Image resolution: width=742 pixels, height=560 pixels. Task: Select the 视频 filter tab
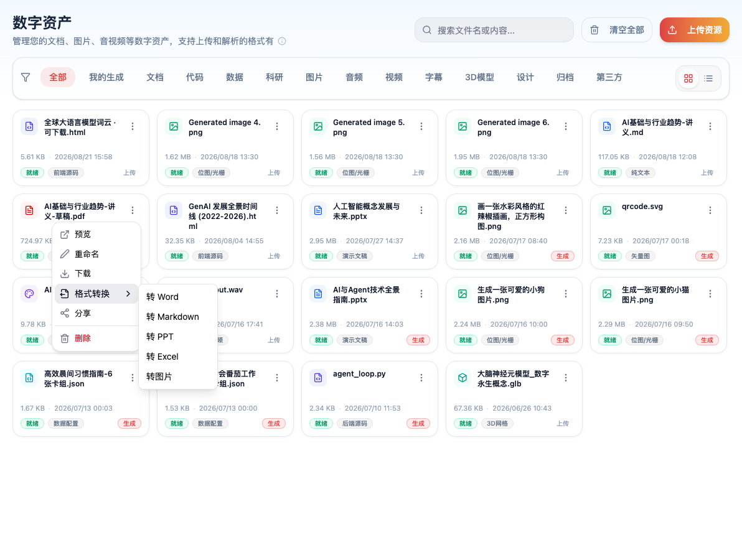[x=393, y=77]
